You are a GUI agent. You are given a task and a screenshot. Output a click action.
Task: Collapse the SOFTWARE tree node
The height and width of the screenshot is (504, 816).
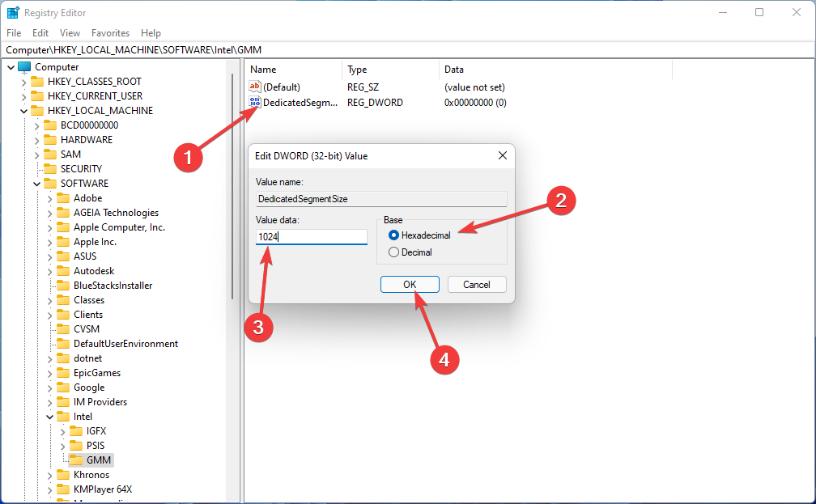pyautogui.click(x=36, y=184)
